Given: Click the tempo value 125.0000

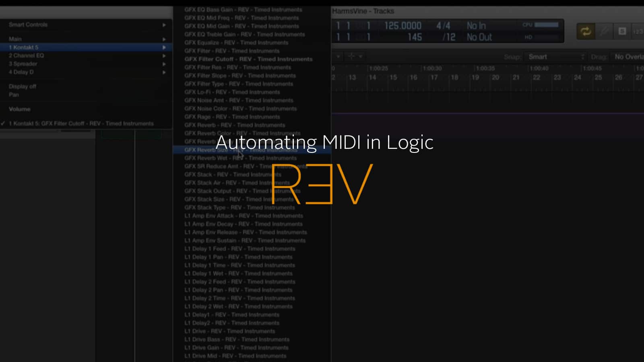Looking at the screenshot, I should point(402,26).
